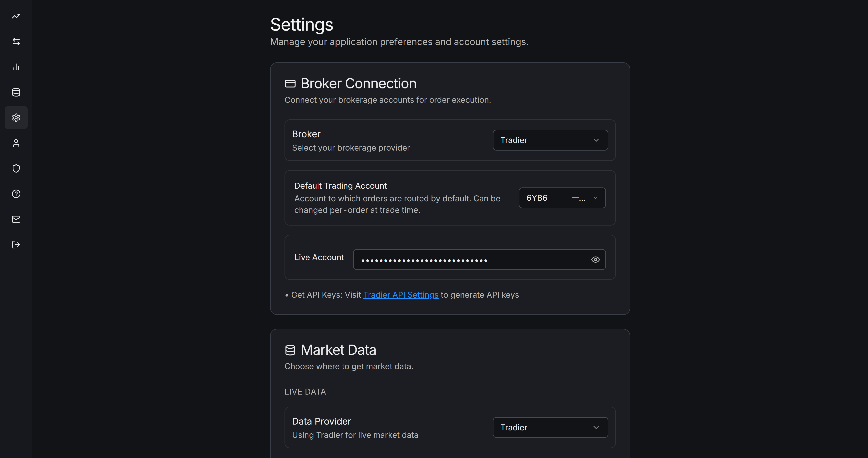Click the Default Trading Account label
Screen dimensions: 868x458
click(x=340, y=186)
